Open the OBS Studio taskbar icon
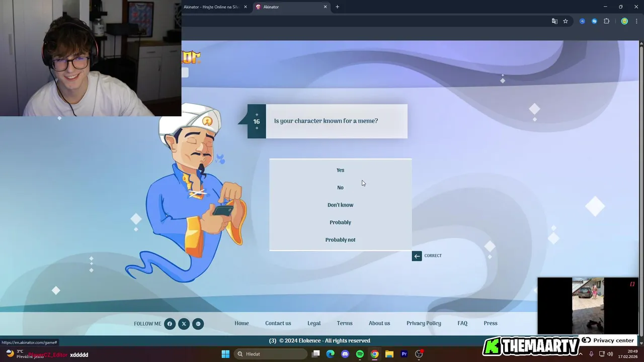Screen dimensions: 644x362 pyautogui.click(x=419, y=354)
